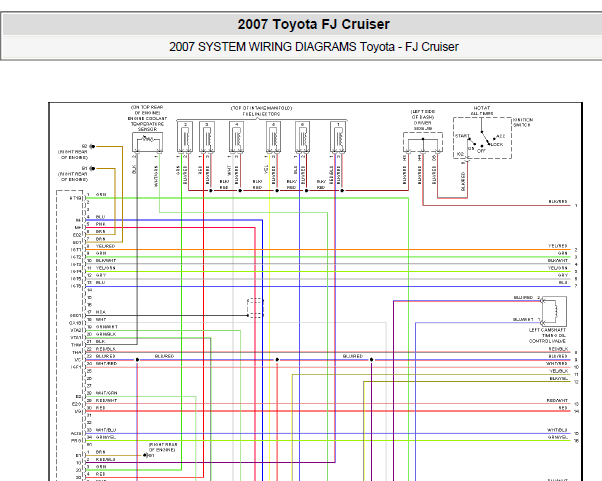Click the E2 ground point symbol
The image size is (602, 481).
pos(92,146)
